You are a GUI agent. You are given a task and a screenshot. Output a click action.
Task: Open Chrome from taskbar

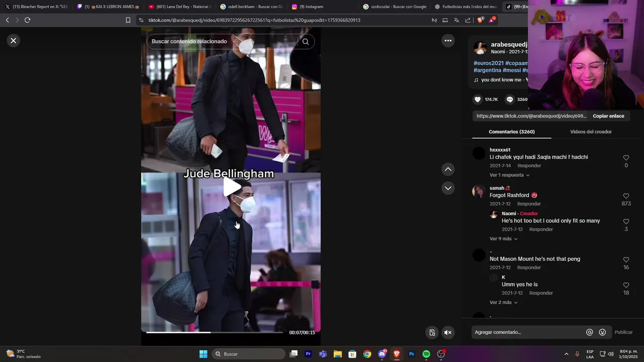click(x=367, y=354)
